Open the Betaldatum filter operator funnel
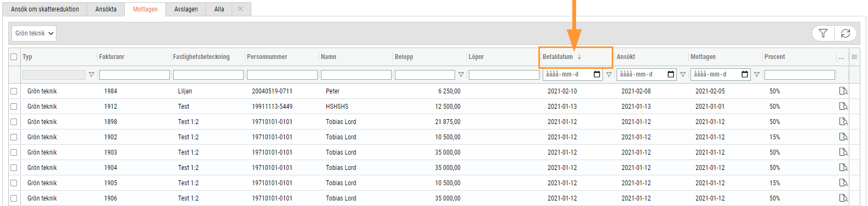Screen dimensions: 868x206 [x=609, y=75]
